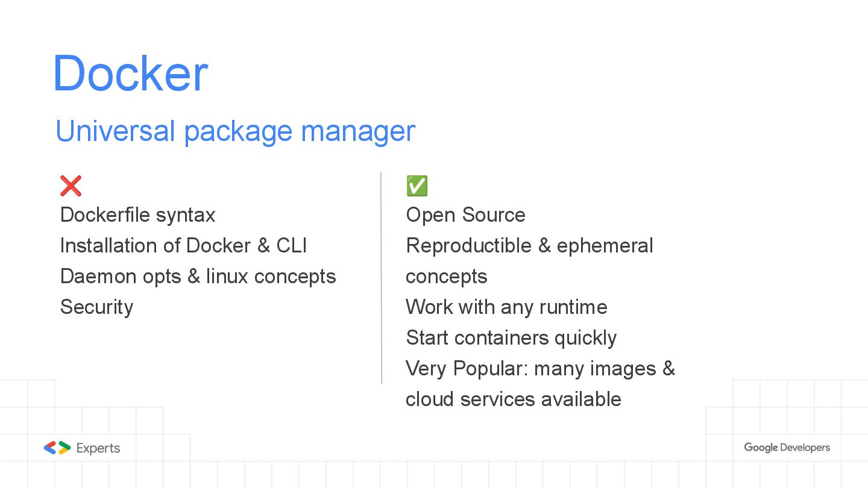The width and height of the screenshot is (868, 488).
Task: Select the "Docker" slide title
Action: tap(130, 74)
